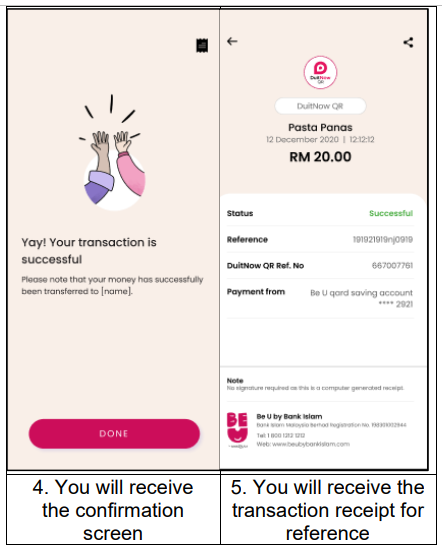Tap the back arrow on receipt screen

232,41
